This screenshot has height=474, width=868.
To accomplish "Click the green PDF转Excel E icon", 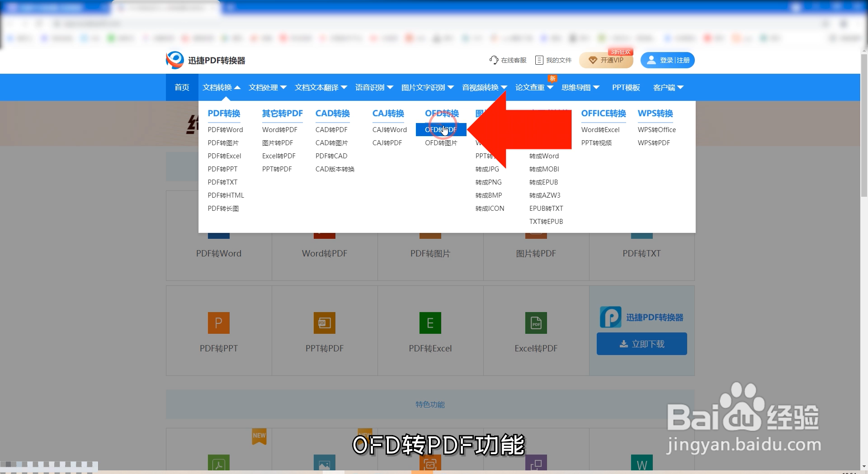I will coord(430,322).
